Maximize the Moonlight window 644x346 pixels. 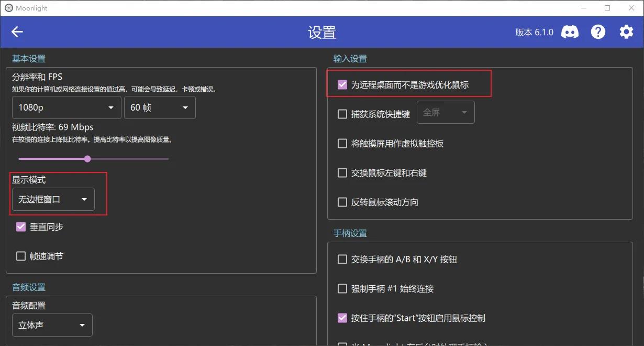pos(607,8)
